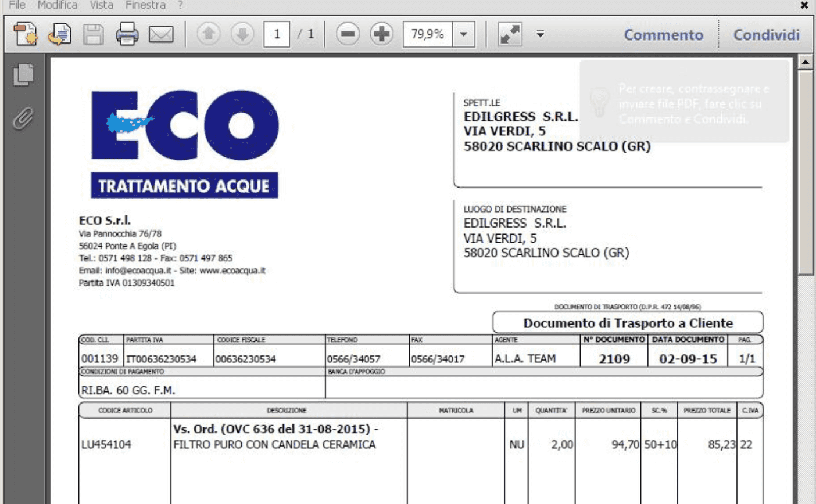This screenshot has height=504, width=816.
Task: Zoom out with the minus button
Action: (348, 34)
